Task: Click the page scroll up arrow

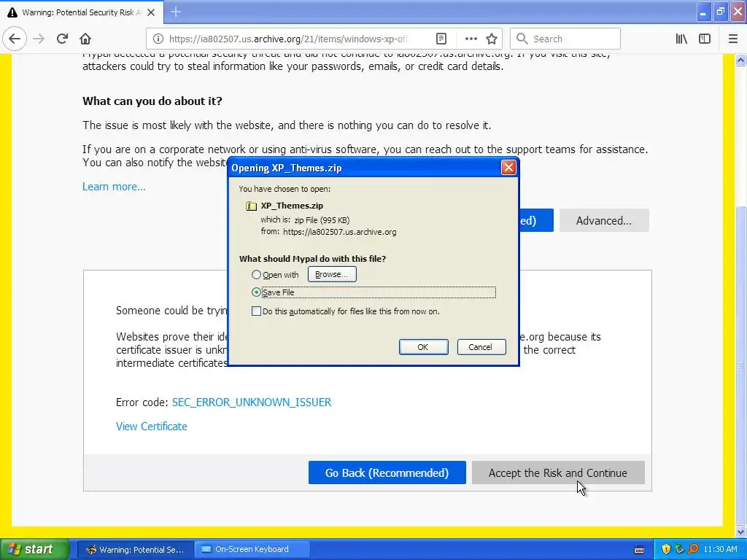Action: [741, 60]
